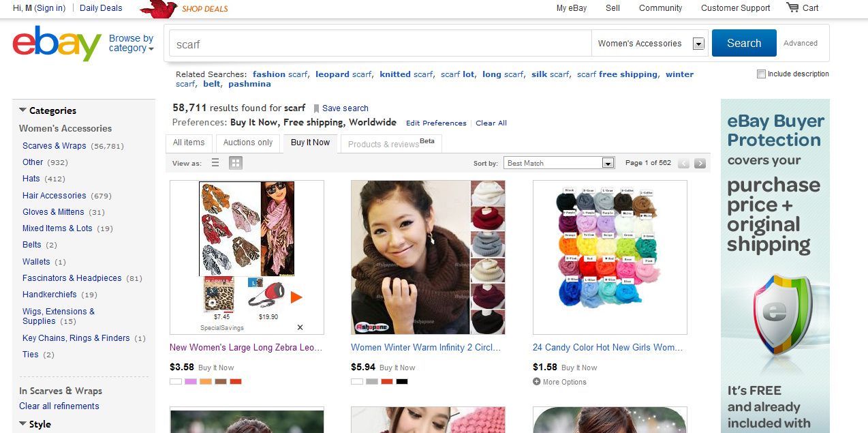Open Products & reviews Beta tab
Viewport: 868px width, 433px height.
tap(391, 143)
